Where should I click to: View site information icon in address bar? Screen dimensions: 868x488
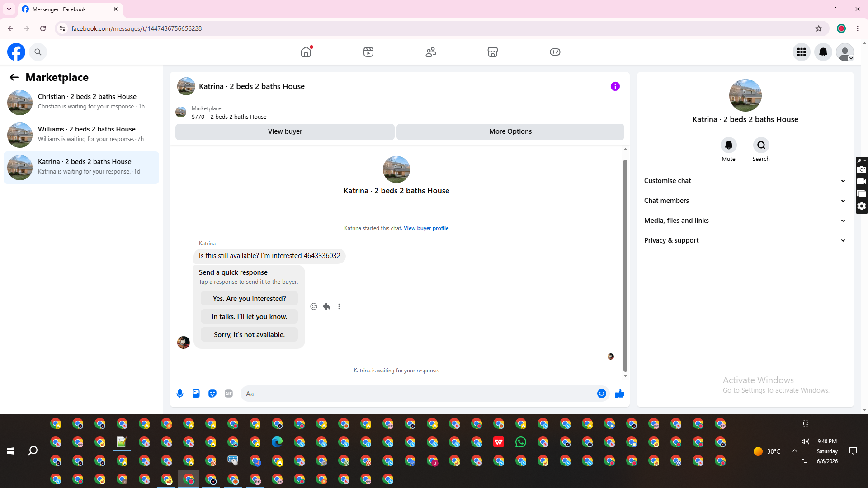tap(62, 28)
